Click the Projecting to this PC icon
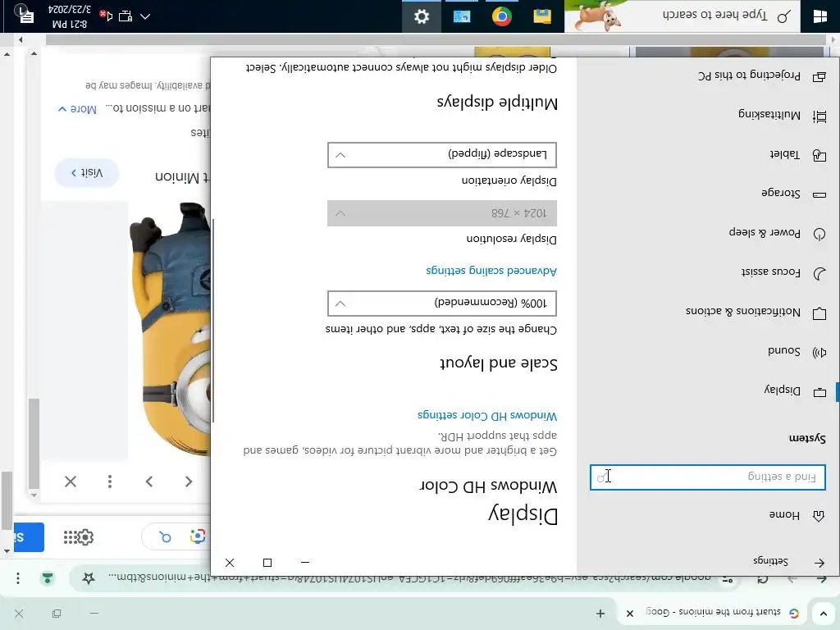840x630 pixels. 819,76
